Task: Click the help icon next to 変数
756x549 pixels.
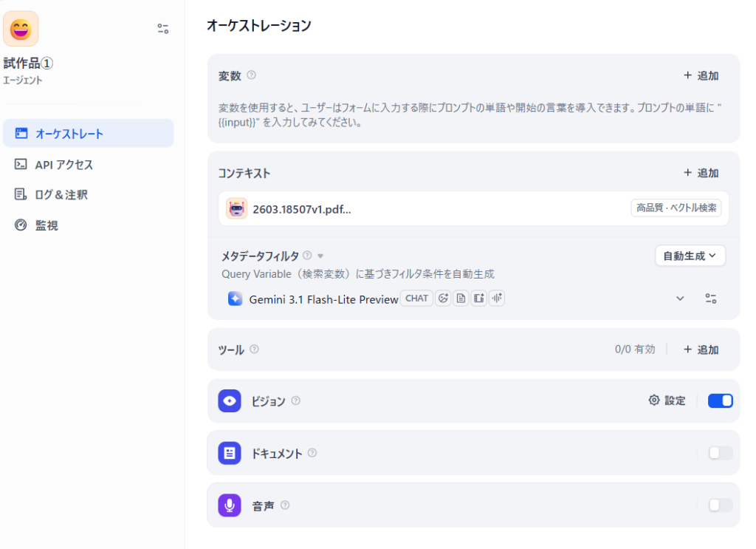Action: click(251, 75)
